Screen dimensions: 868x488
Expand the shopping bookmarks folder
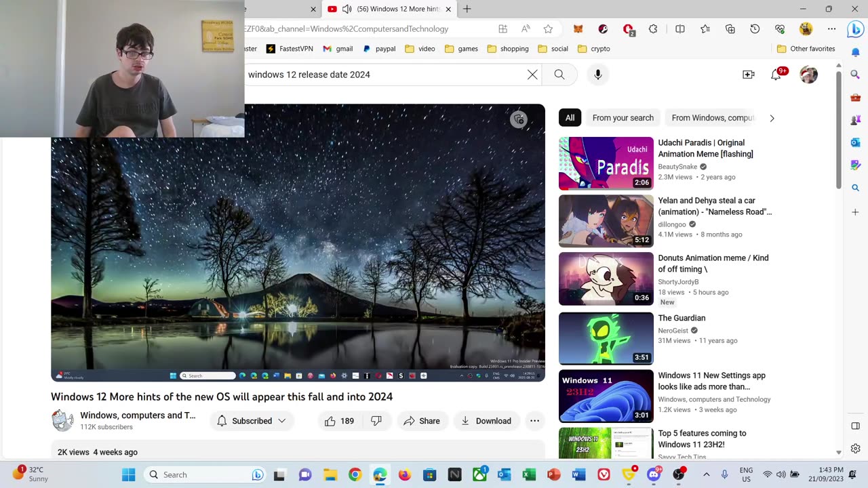click(x=507, y=49)
